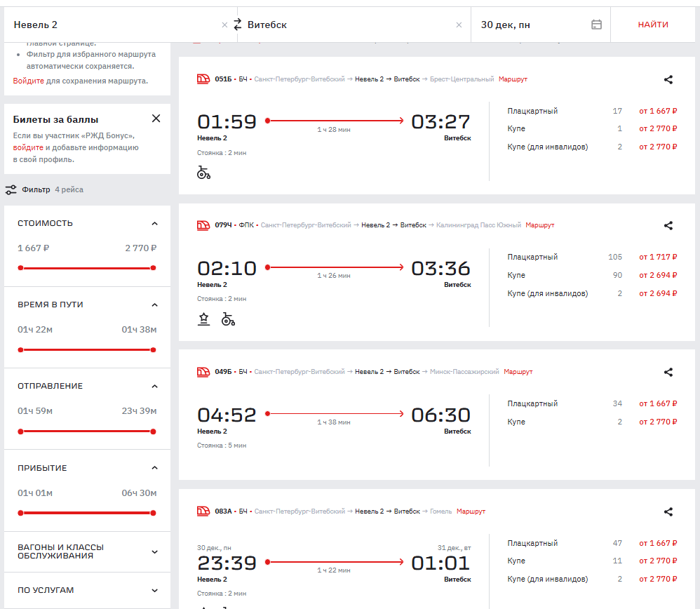Image resolution: width=700 pixels, height=609 pixels.
Task: Open Маршрут link for train 051Б
Action: click(511, 79)
